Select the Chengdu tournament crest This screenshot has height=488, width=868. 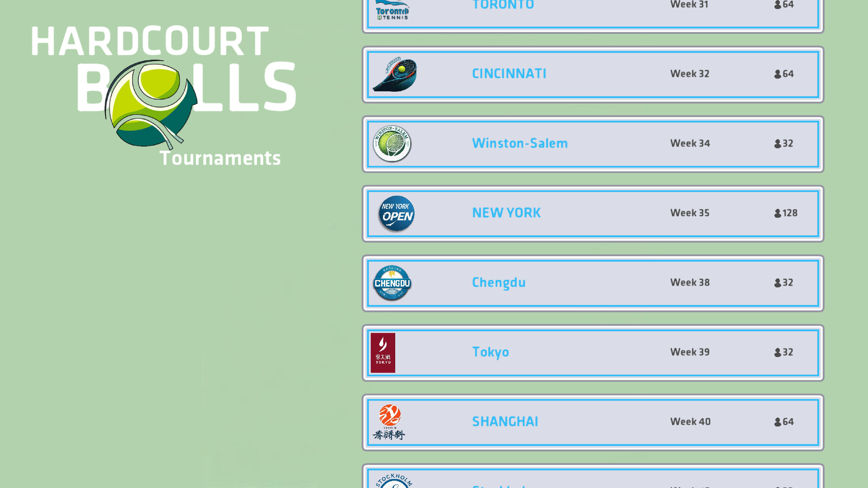[392, 283]
